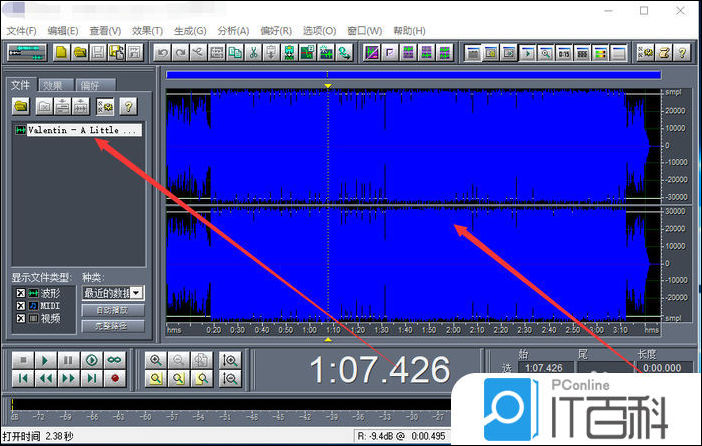Open the 偏好(R) menu
The height and width of the screenshot is (446, 702).
point(276,31)
